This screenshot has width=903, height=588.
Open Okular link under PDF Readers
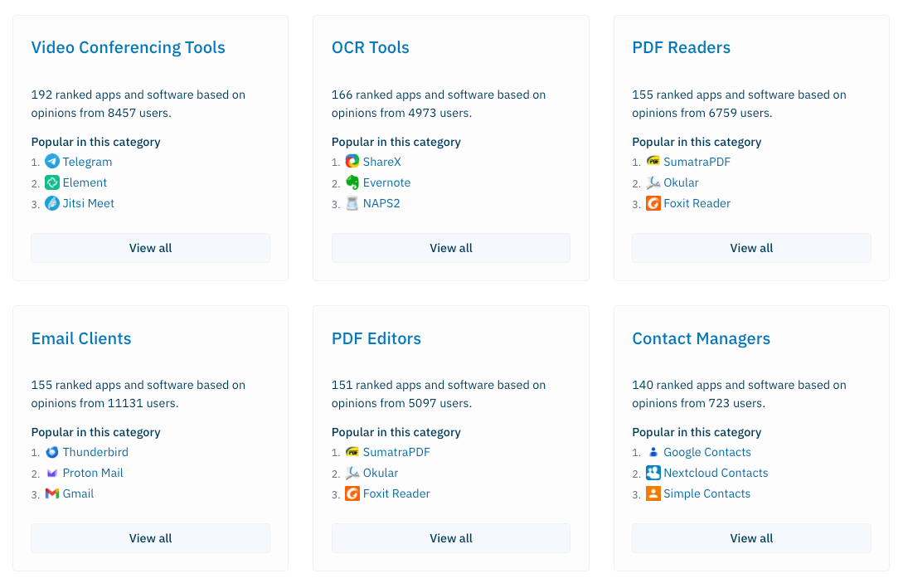tap(681, 182)
